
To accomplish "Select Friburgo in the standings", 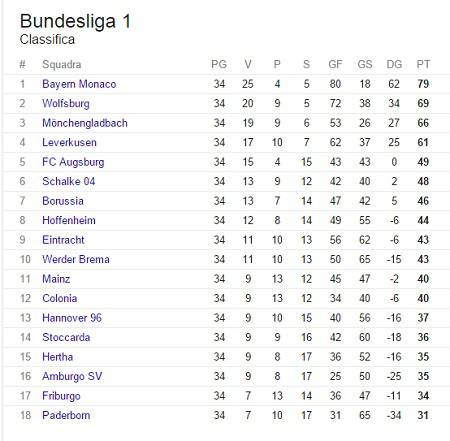I will pos(61,396).
